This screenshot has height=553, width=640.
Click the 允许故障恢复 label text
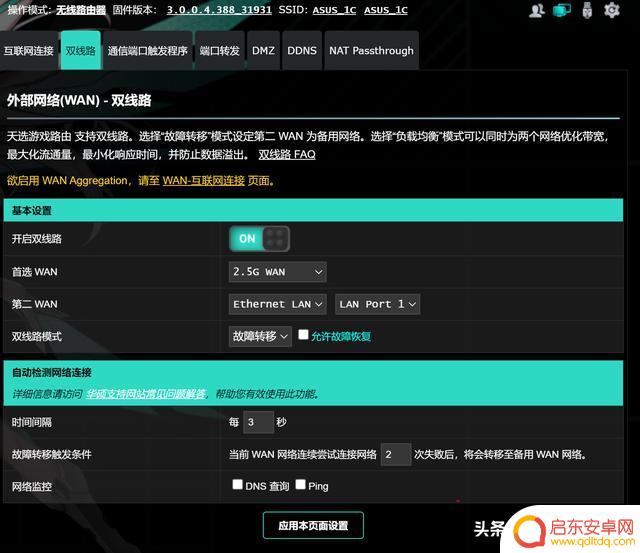point(341,336)
